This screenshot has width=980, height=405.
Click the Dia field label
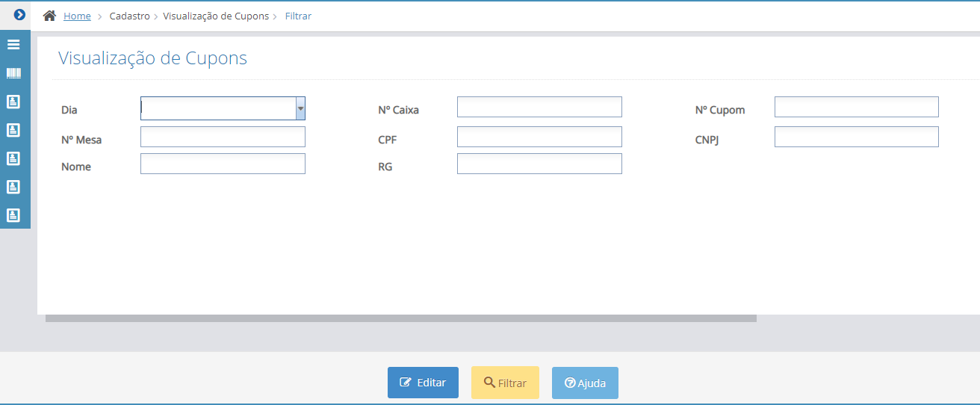point(69,110)
